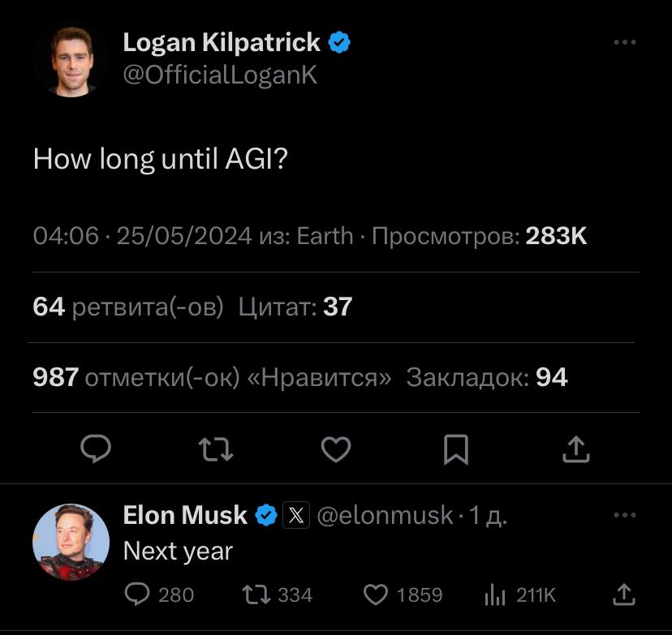The height and width of the screenshot is (635, 672).
Task: Retweet the AGI post
Action: (215, 448)
